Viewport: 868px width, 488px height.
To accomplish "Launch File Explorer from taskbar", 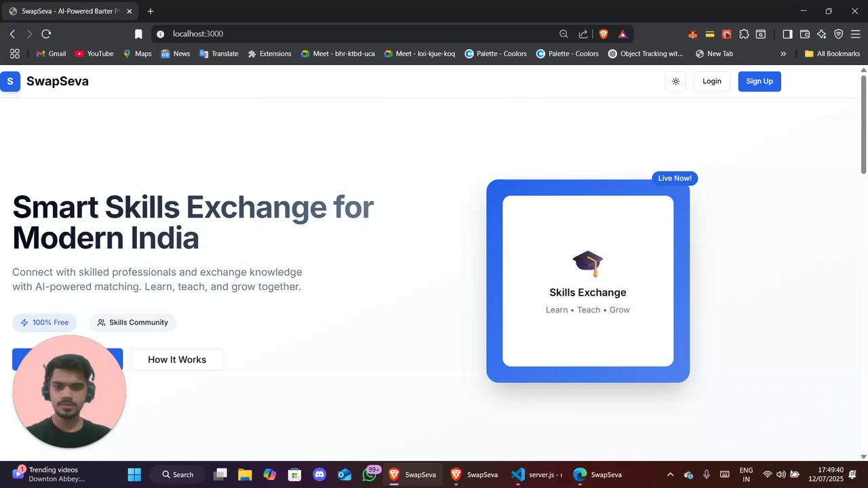I will [245, 474].
